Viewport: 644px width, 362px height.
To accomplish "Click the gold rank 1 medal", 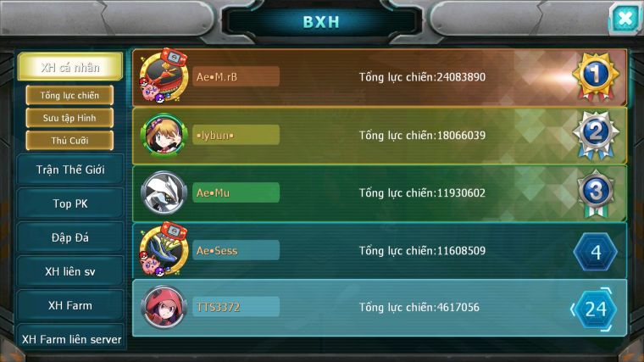I will 596,76.
